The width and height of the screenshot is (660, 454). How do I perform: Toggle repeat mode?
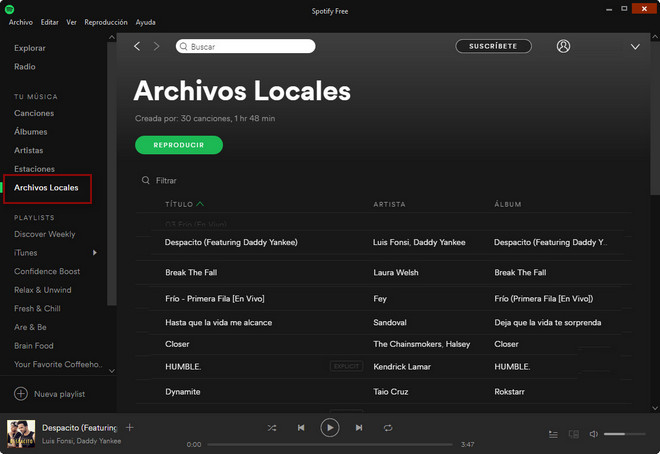388,428
